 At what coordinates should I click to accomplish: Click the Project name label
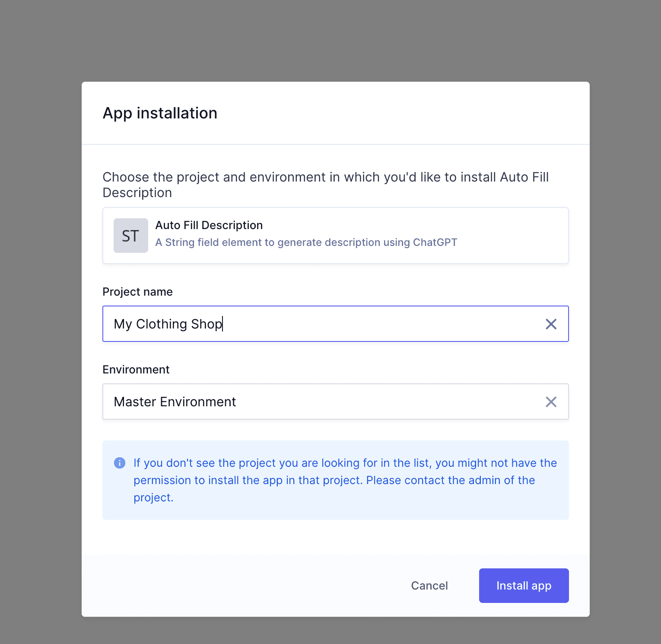pyautogui.click(x=137, y=292)
